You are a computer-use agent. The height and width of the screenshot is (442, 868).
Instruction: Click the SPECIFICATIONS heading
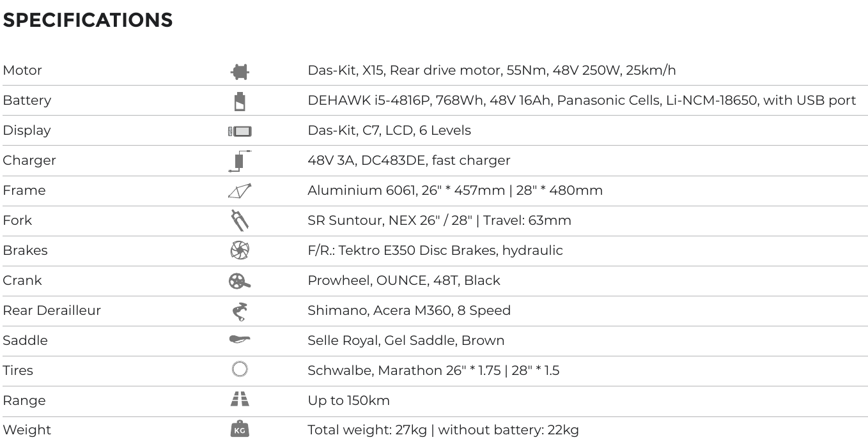click(x=88, y=20)
